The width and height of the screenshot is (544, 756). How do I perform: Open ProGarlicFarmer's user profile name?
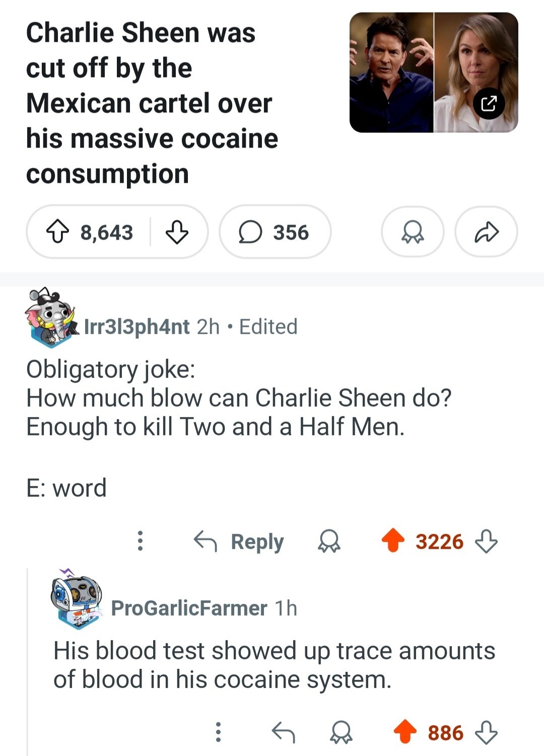[189, 608]
